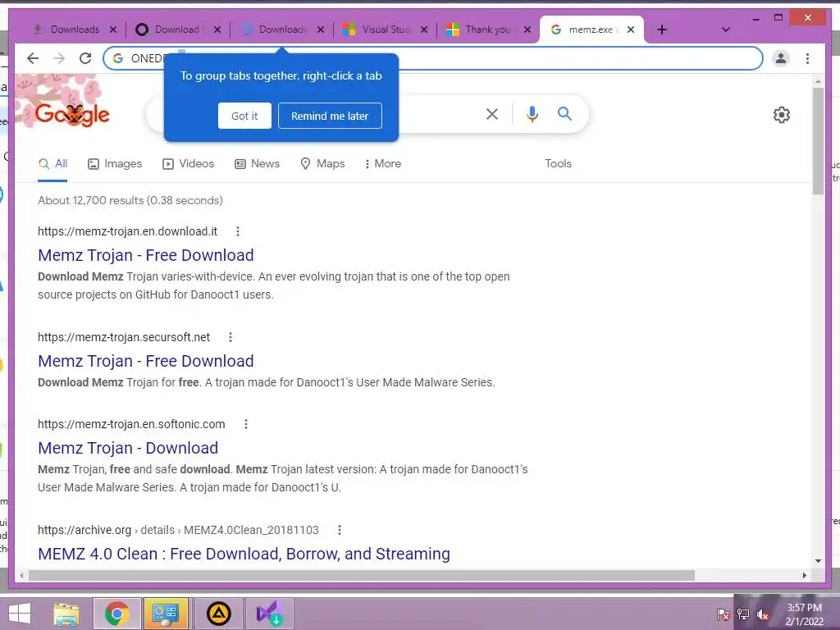Open Google quick settings gear
Viewport: 840px width, 630px height.
tap(782, 115)
